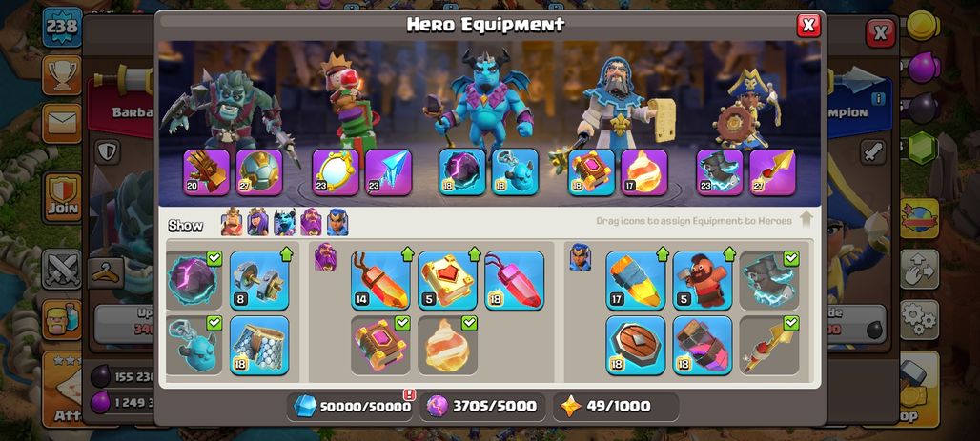Toggle equipped Dark Orb in inventory
980x441 pixels.
pyautogui.click(x=194, y=280)
